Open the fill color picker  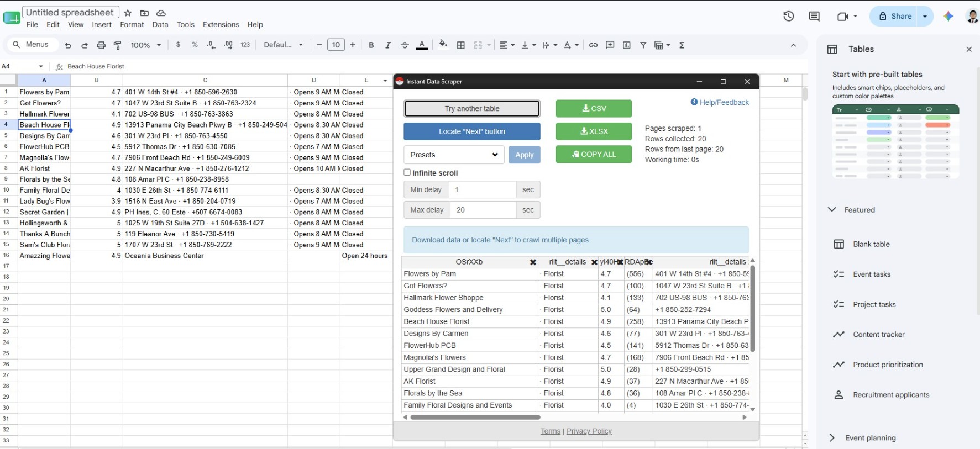pyautogui.click(x=443, y=44)
